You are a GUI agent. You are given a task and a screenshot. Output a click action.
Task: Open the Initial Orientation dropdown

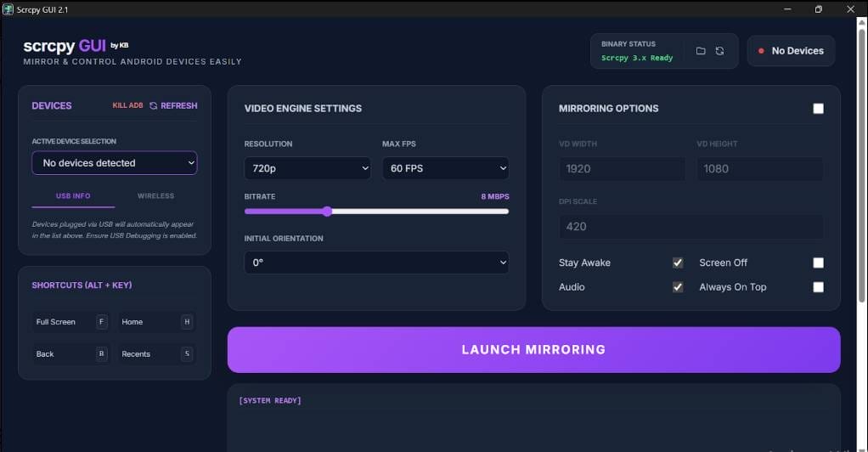pyautogui.click(x=376, y=263)
